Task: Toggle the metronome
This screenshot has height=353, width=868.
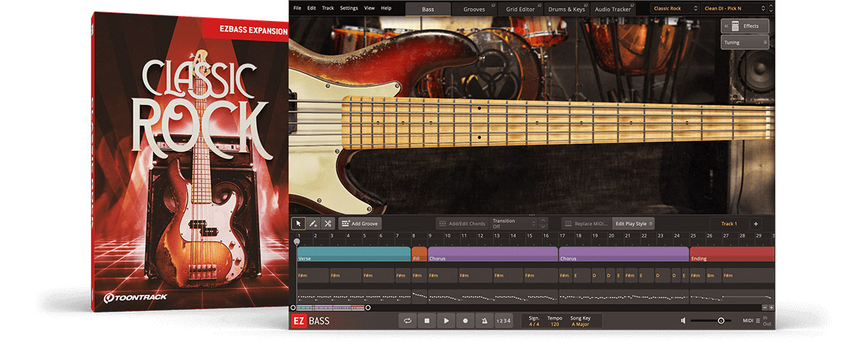Action: tap(484, 320)
